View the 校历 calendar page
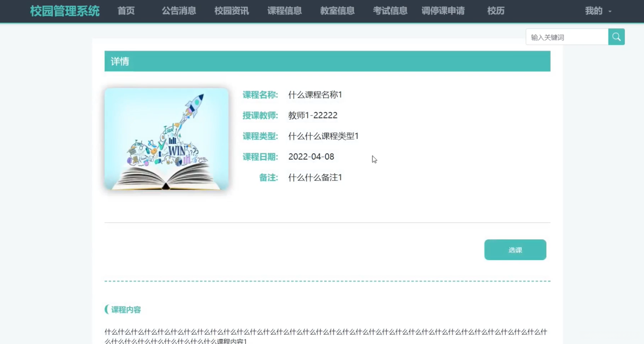The height and width of the screenshot is (344, 644). point(496,11)
